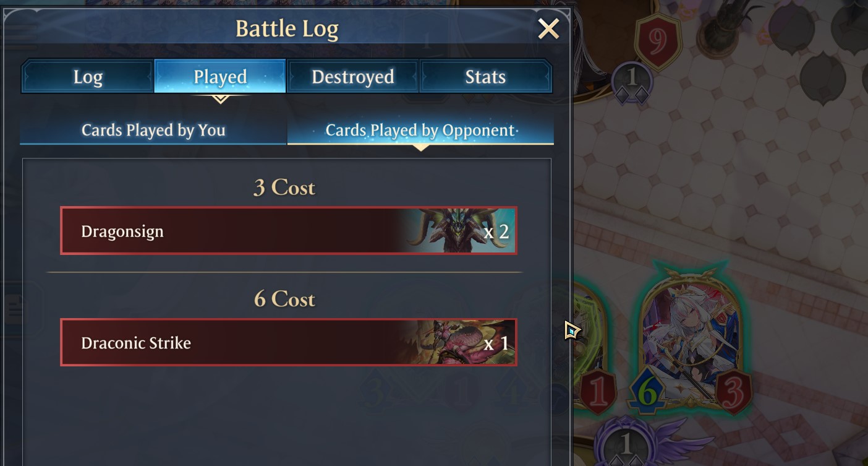Switch to the Log tab
868x466 pixels.
click(x=88, y=76)
